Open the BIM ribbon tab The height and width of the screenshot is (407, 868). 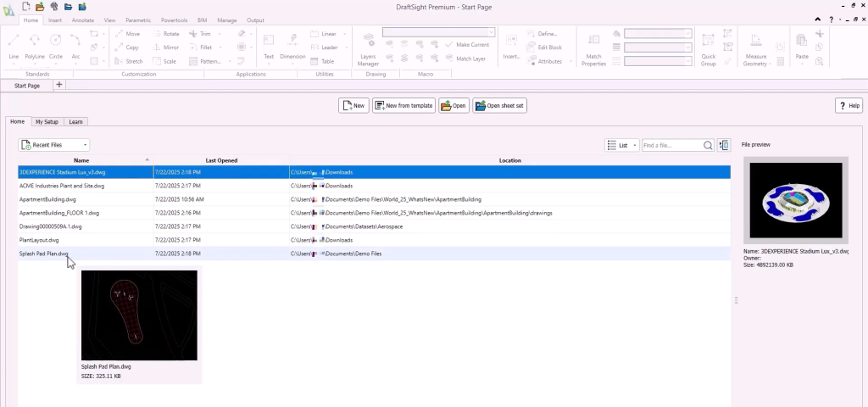point(202,20)
